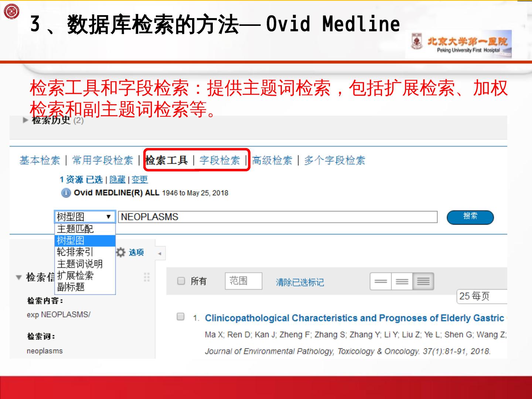Click the neoplasms search term text

click(x=45, y=351)
